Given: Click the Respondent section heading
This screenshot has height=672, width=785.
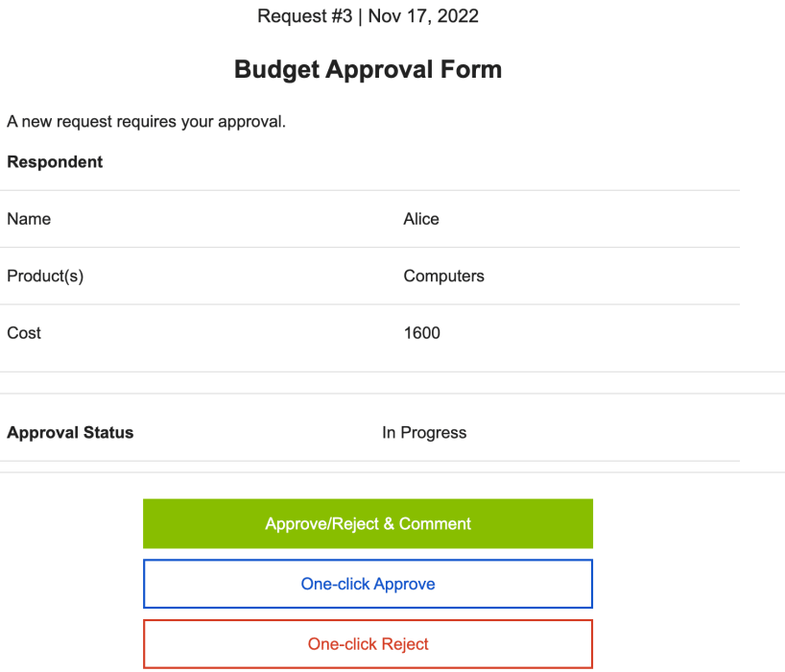Looking at the screenshot, I should pyautogui.click(x=55, y=161).
